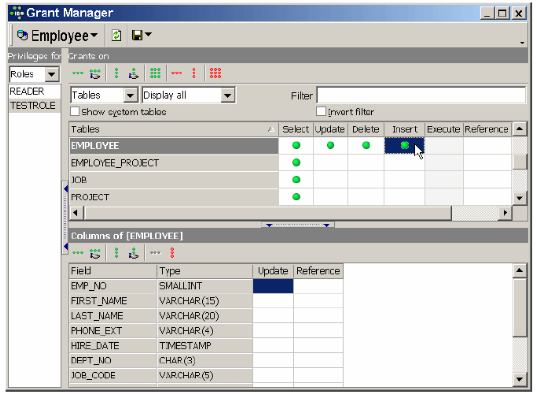This screenshot has height=394, width=537.
Task: Click columns grid scrollbar down arrow
Action: [x=520, y=379]
